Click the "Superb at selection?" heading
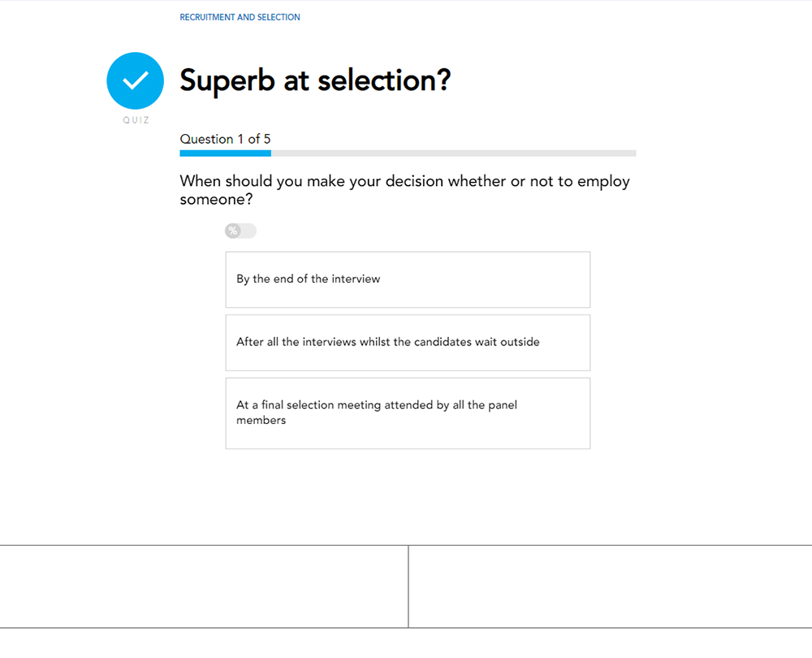812x658 pixels. 315,80
